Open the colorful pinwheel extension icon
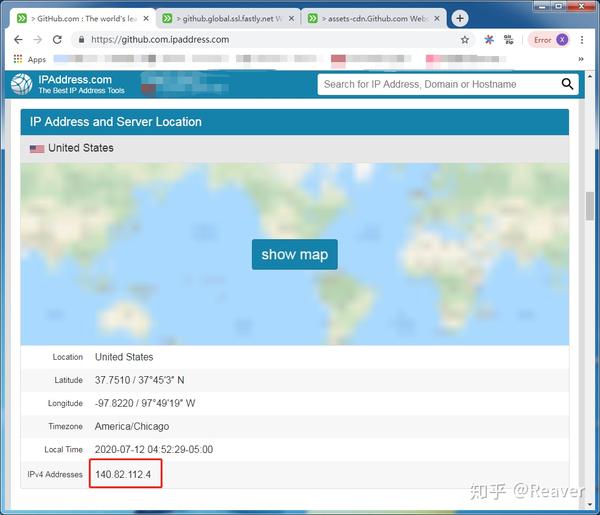The height and width of the screenshot is (515, 600). [x=489, y=40]
